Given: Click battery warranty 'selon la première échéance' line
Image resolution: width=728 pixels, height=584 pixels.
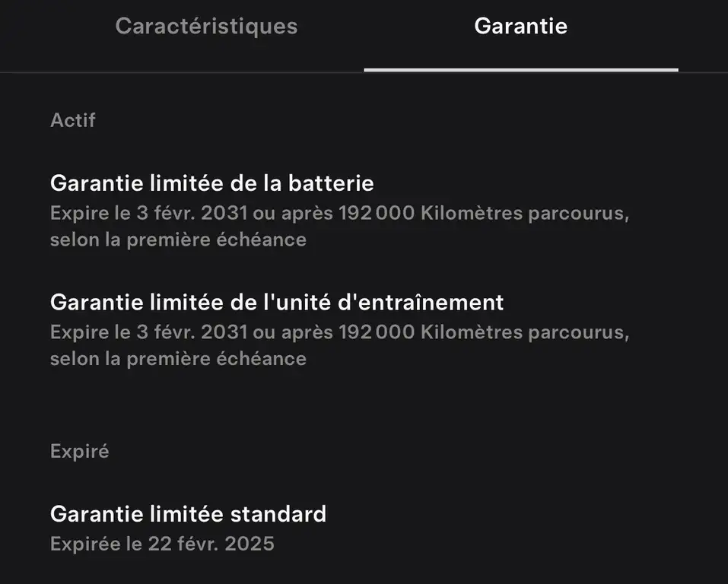Looking at the screenshot, I should pyautogui.click(x=178, y=240).
